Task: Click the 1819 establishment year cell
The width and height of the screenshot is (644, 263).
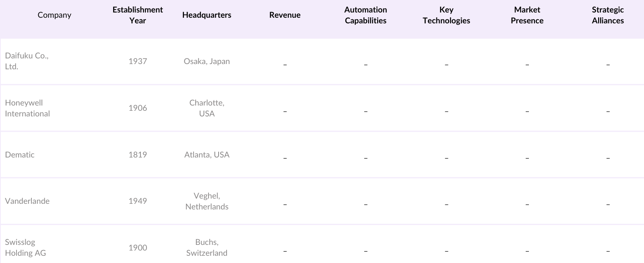Action: pos(138,155)
